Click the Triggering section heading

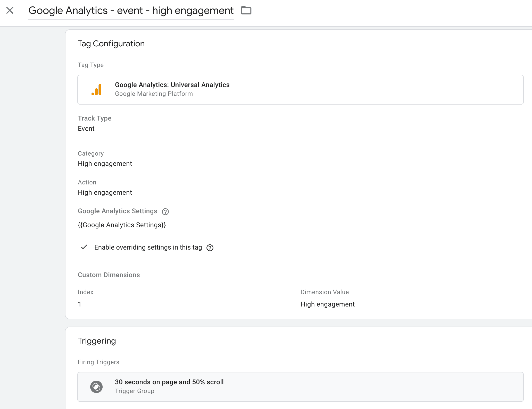coord(97,341)
